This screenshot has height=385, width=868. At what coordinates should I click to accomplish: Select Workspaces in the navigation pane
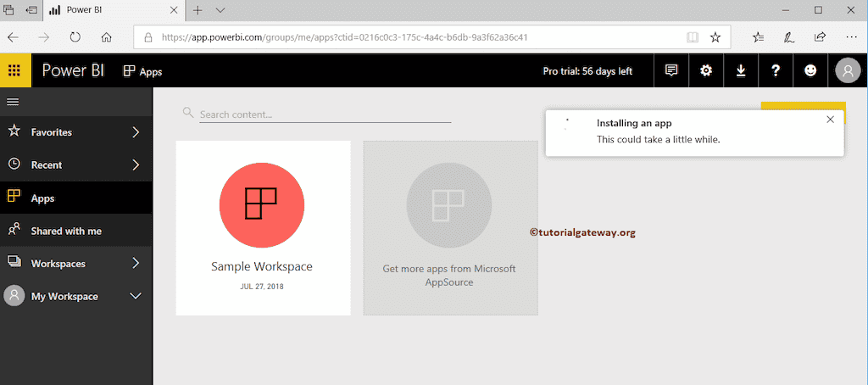click(x=75, y=263)
